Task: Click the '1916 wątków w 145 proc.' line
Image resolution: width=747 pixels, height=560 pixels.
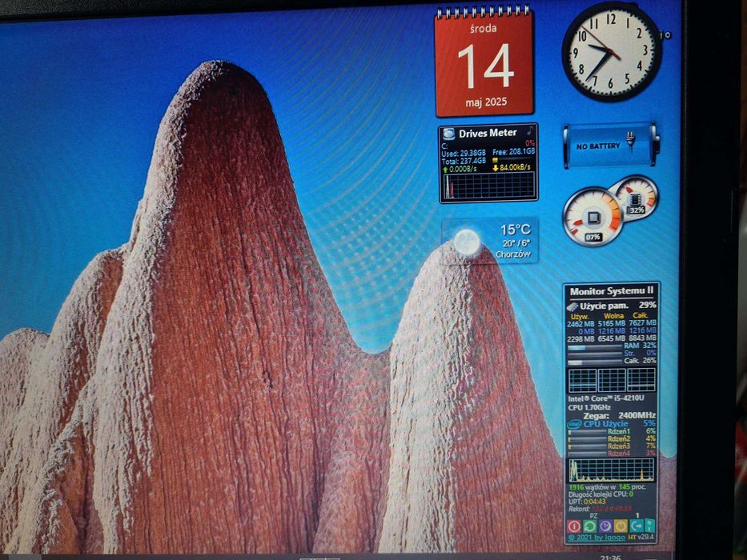Action: click(608, 487)
